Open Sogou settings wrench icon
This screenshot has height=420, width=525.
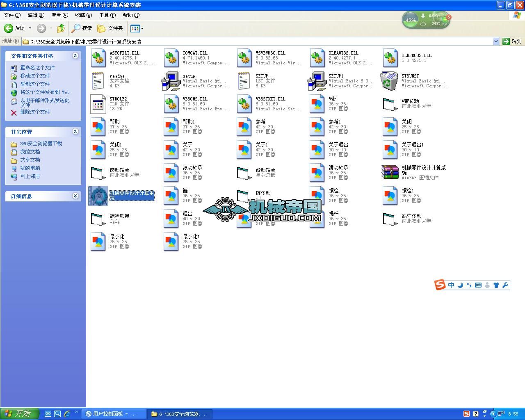[x=505, y=285]
